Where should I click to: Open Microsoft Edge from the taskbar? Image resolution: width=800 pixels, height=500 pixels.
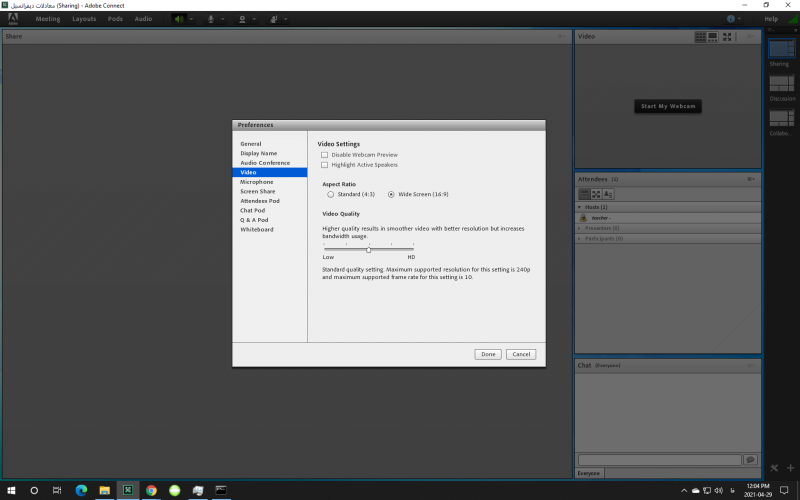pos(80,491)
